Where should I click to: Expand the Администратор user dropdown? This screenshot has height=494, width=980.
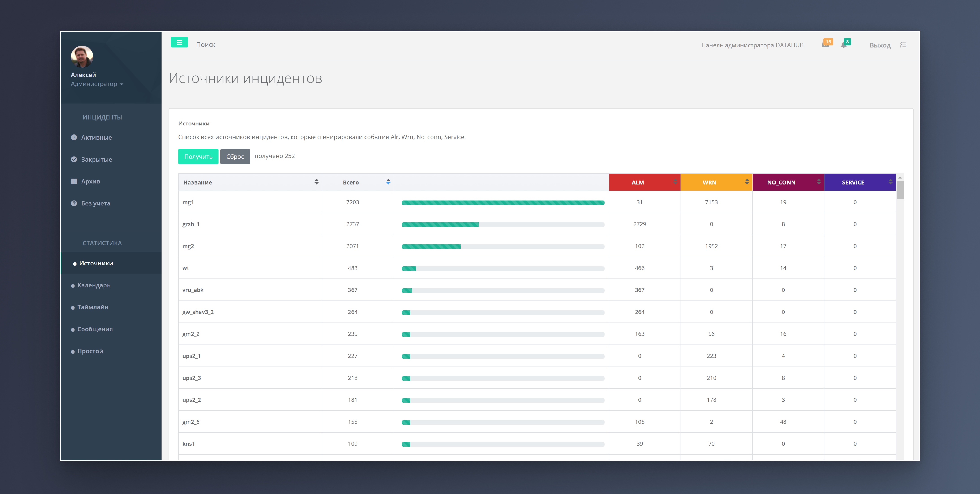tap(97, 84)
